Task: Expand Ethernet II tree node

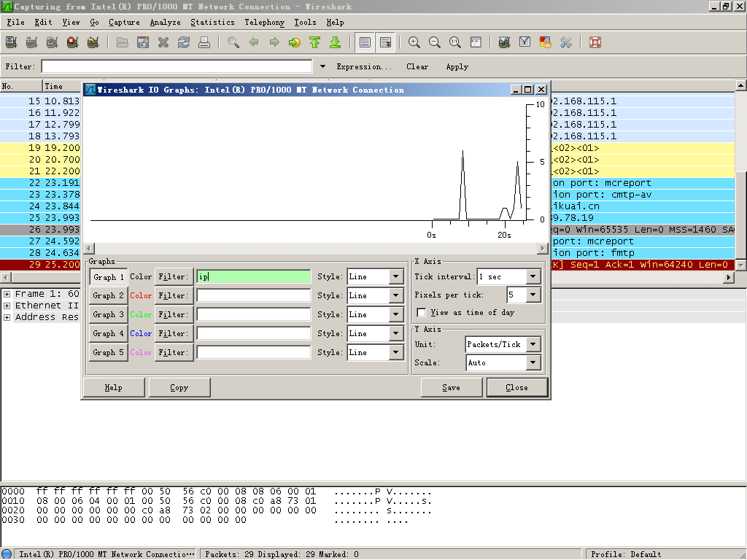Action: [7, 306]
